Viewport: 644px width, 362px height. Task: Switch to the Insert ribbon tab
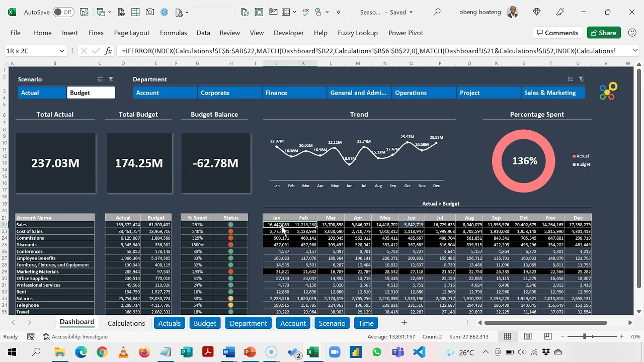click(70, 33)
